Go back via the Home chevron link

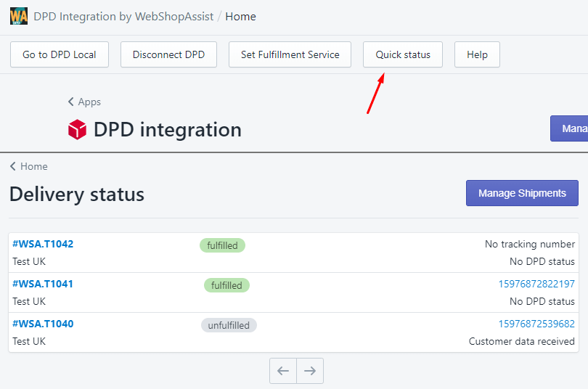(x=29, y=166)
